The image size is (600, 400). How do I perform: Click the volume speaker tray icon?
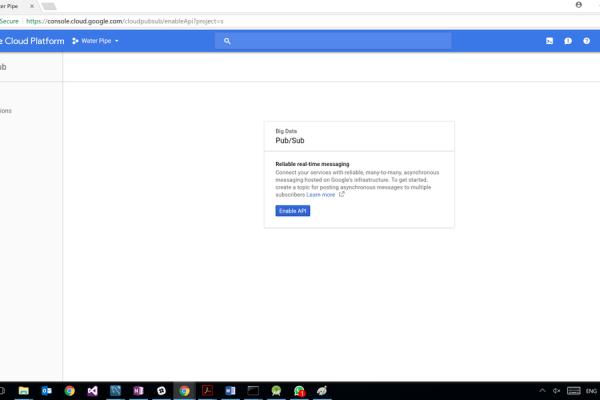click(x=556, y=391)
